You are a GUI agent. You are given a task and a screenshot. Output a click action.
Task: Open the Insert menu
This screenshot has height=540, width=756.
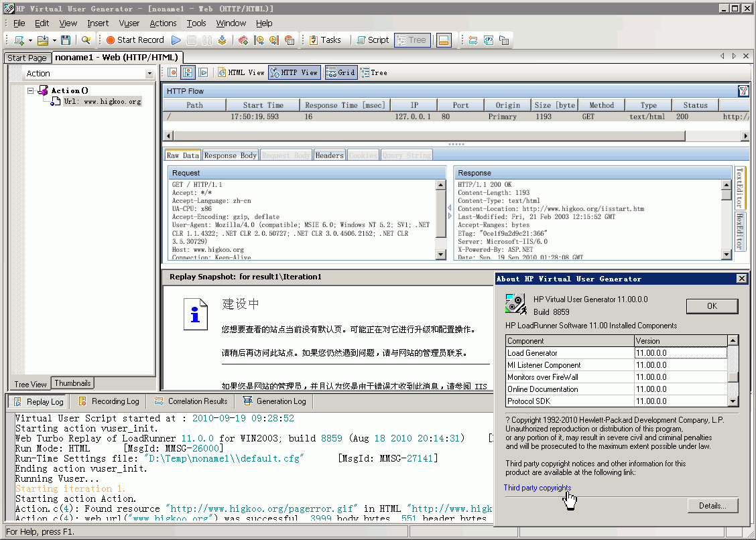point(98,23)
